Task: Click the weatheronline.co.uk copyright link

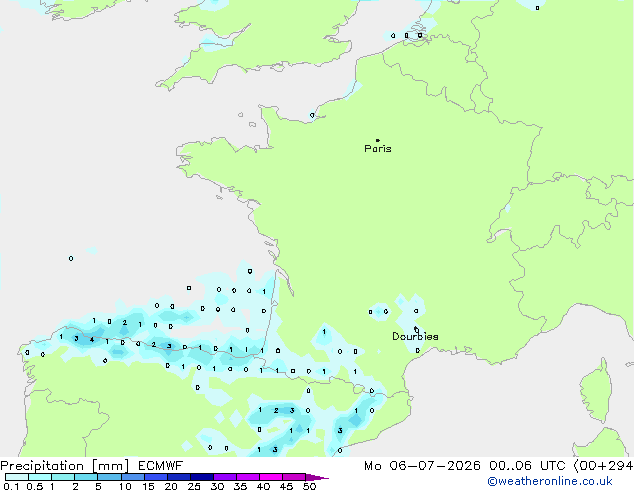Action: [550, 481]
